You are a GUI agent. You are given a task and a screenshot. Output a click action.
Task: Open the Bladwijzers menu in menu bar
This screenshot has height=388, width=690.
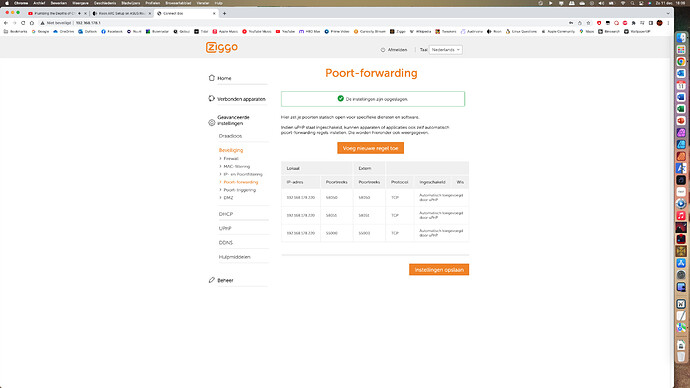[130, 3]
